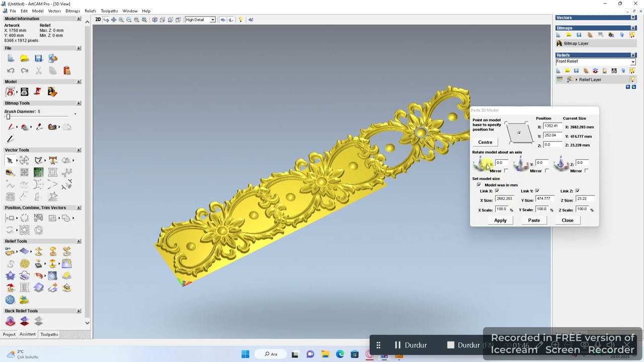Click the globe icon in Relief Tools
Image resolution: width=644 pixels, height=362 pixels.
(11, 300)
